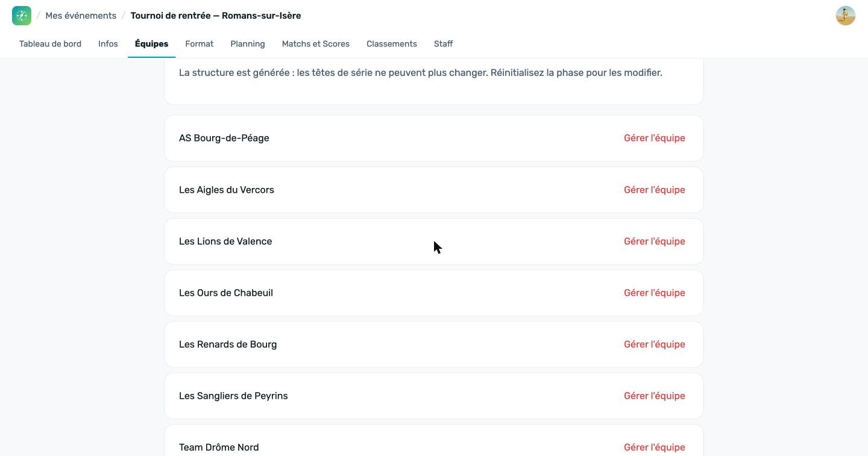
Task: Select the Les Lions de Valence name
Action: (225, 242)
